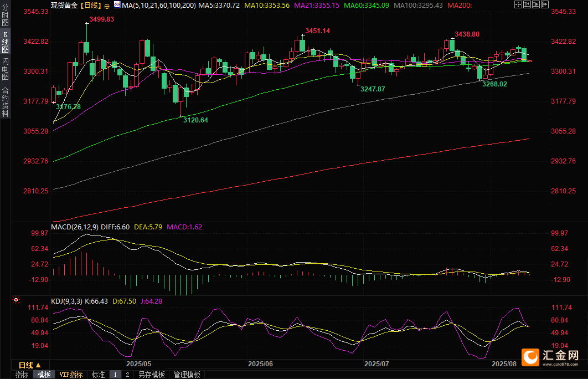Open VIP指标 tab

(71, 375)
